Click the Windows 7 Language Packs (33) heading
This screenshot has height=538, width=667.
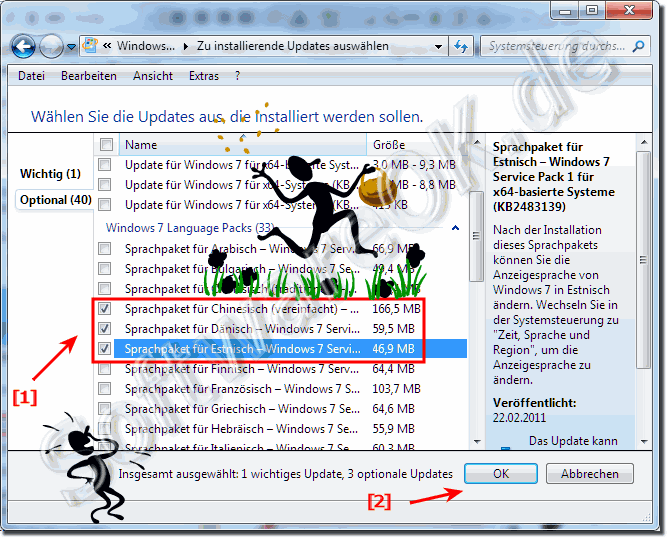(190, 228)
